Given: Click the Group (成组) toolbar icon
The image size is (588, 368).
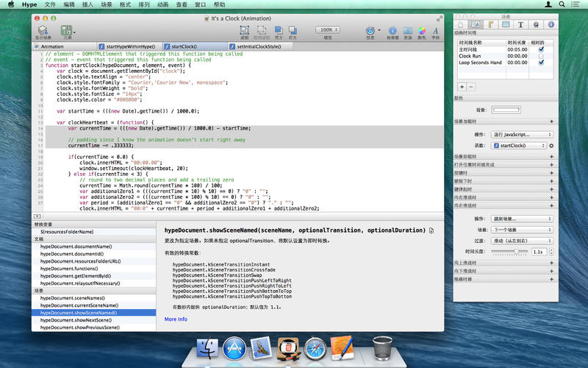Looking at the screenshot, I should pos(244,31).
